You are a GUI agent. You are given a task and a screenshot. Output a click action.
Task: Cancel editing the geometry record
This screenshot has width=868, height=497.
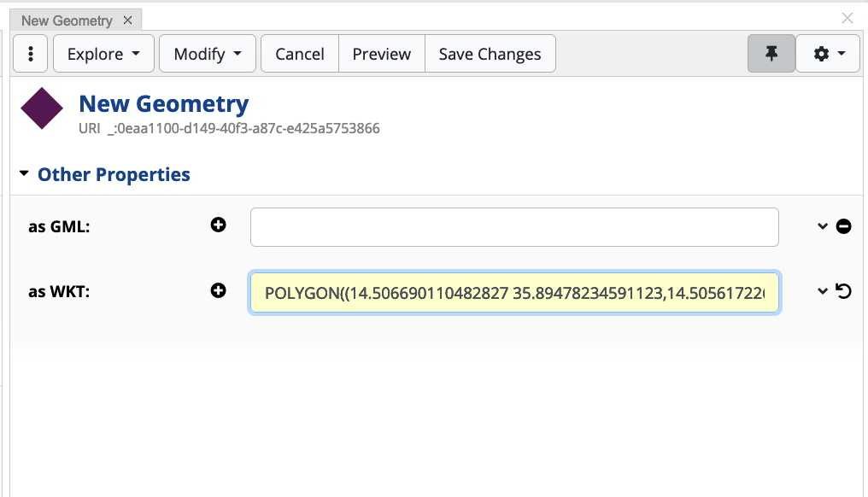[299, 53]
